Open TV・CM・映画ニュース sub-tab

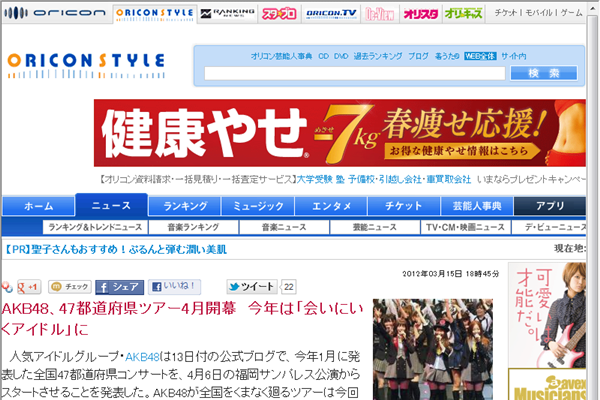pyautogui.click(x=465, y=227)
